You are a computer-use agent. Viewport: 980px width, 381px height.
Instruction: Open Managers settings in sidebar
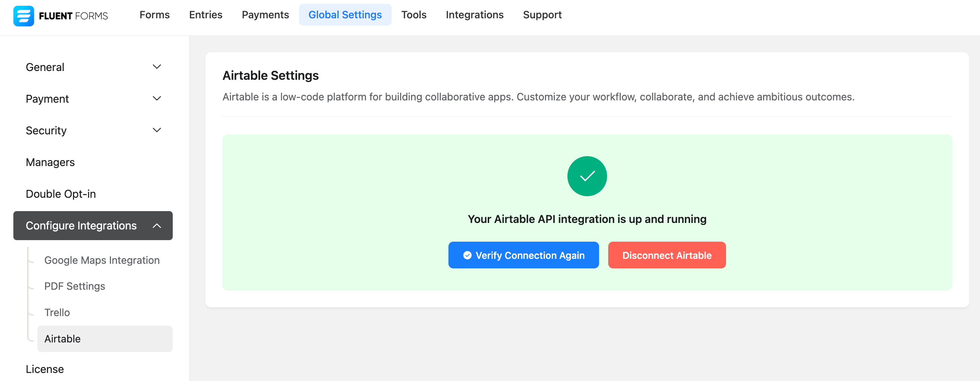pyautogui.click(x=50, y=162)
